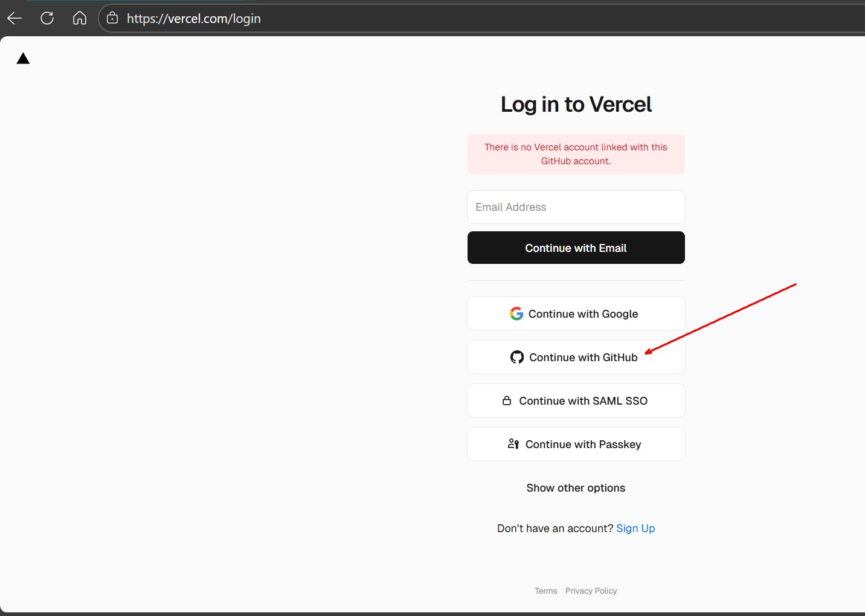865x616 pixels.
Task: Expand Show other options
Action: click(576, 488)
